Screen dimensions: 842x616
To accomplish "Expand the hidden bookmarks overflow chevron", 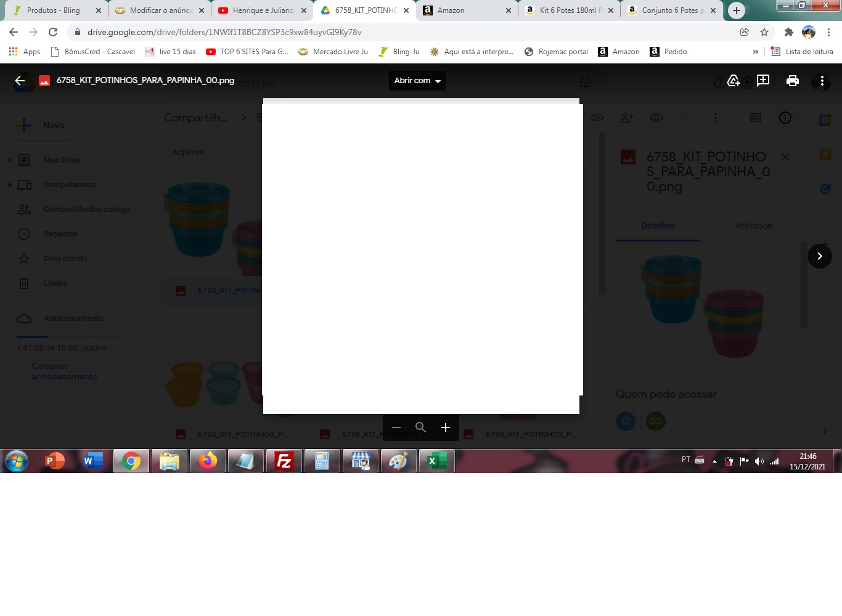I will coord(755,52).
